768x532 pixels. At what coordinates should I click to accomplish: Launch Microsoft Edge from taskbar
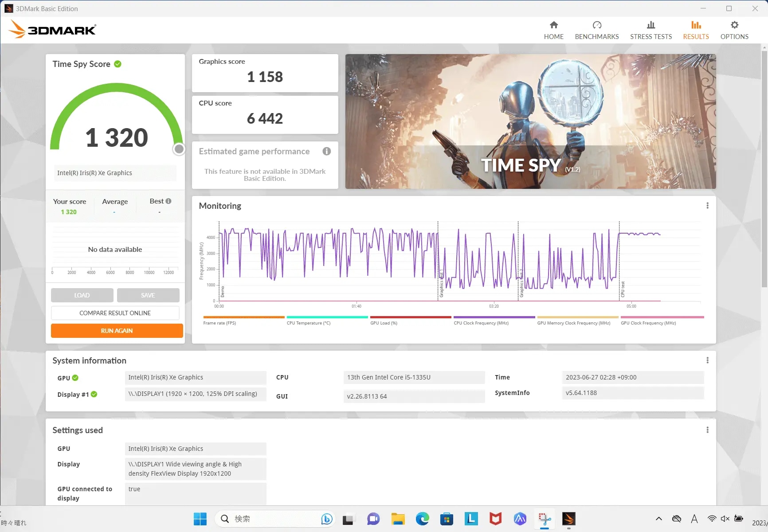pos(422,519)
